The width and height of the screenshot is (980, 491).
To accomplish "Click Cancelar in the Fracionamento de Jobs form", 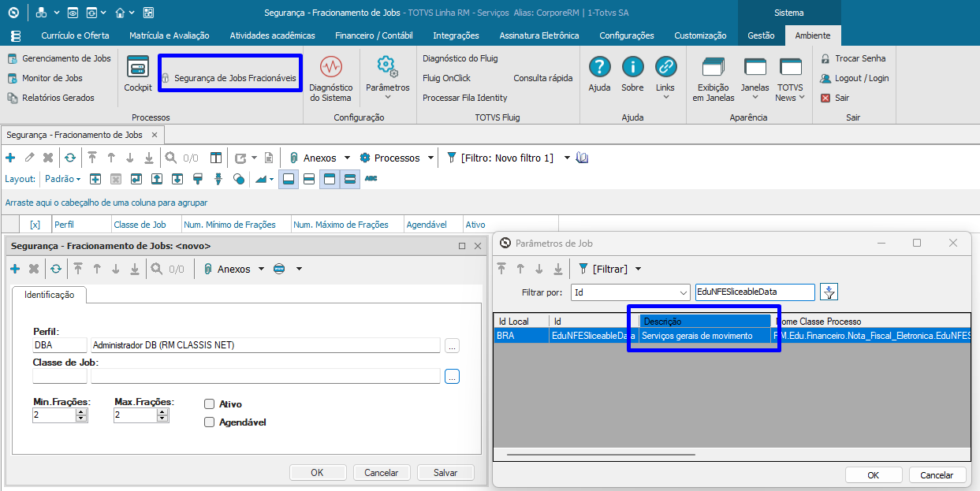I will coord(382,472).
